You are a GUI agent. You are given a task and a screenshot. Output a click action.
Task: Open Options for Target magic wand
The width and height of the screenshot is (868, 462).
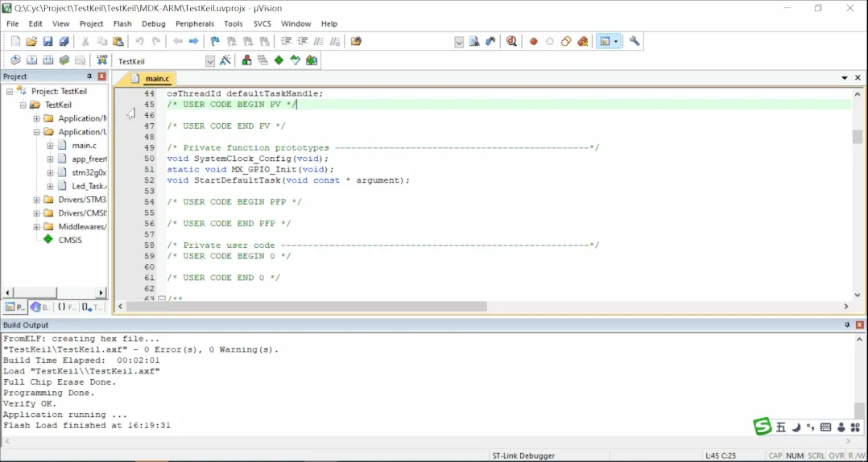point(225,60)
